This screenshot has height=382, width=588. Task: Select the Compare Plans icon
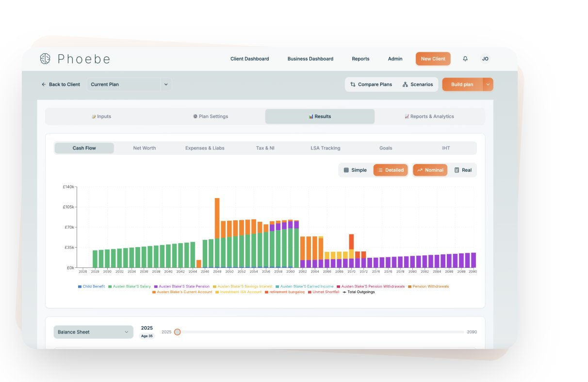(x=354, y=84)
